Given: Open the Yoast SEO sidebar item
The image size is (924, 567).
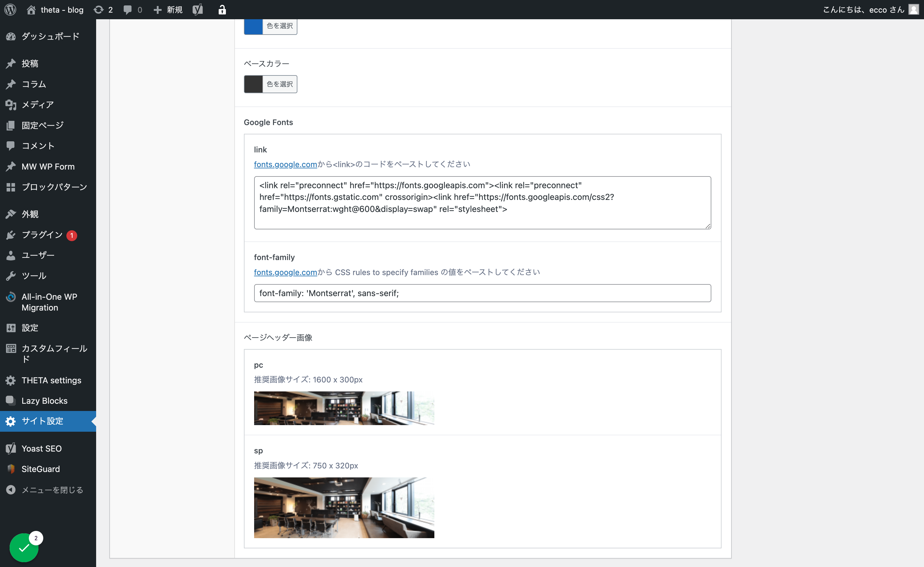Looking at the screenshot, I should [x=48, y=449].
